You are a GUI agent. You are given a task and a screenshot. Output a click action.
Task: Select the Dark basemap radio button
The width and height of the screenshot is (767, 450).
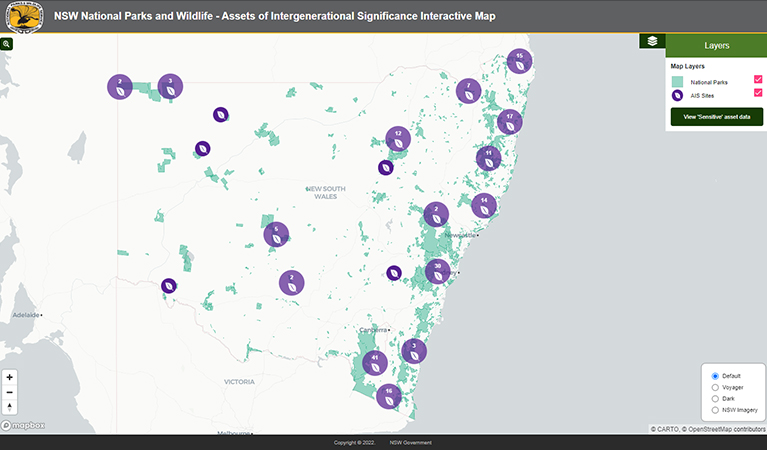pyautogui.click(x=715, y=399)
